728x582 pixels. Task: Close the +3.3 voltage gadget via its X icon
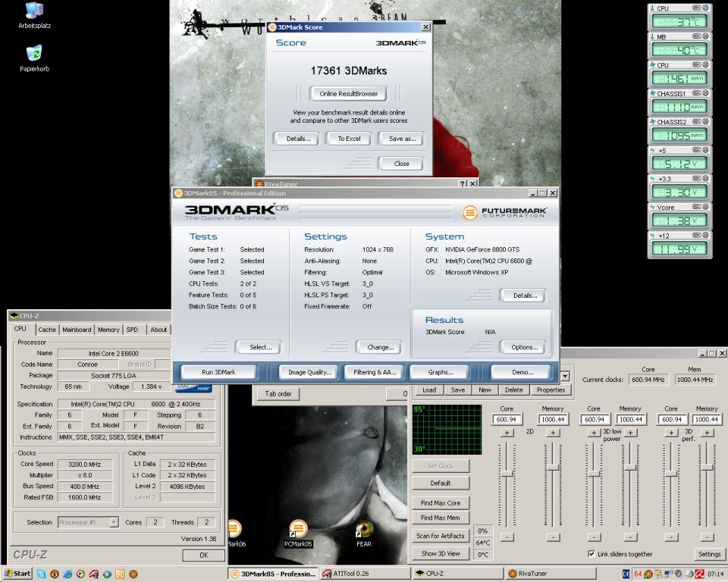(x=705, y=178)
